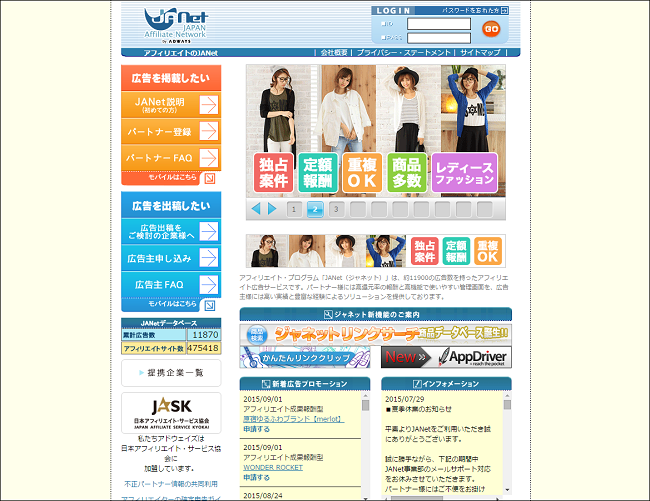
Task: Click the レディースファッション badge on main banner
Action: tap(464, 173)
